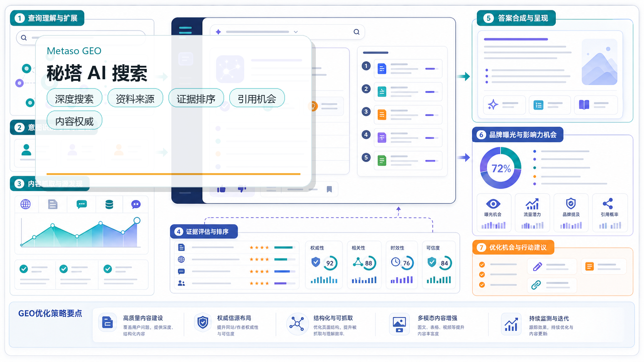
Task: Open the 品牌曝光与影响力机会 section header
Action: [518, 135]
